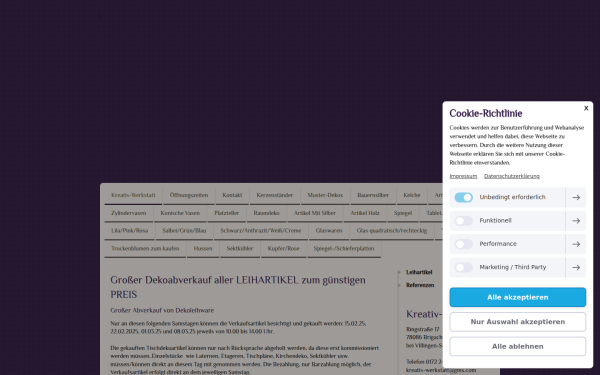Select the Glaswaren menu item
600x375 pixels.
click(x=329, y=231)
